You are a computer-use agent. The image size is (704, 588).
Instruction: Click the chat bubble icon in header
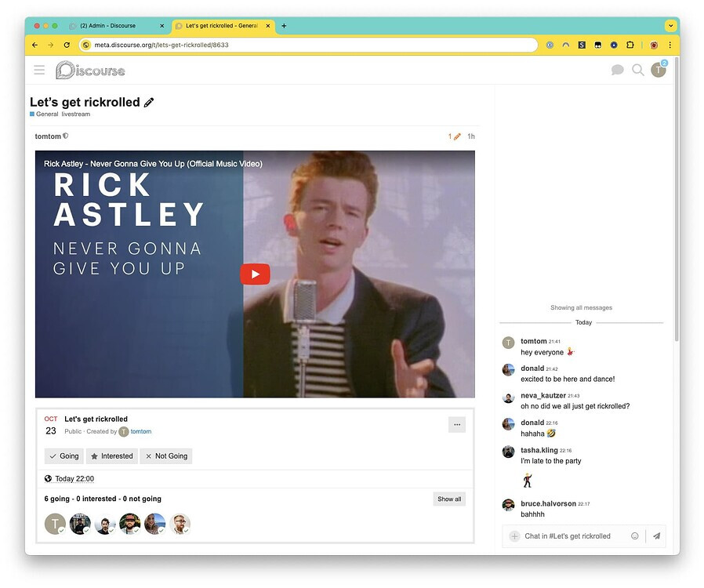[x=617, y=71]
